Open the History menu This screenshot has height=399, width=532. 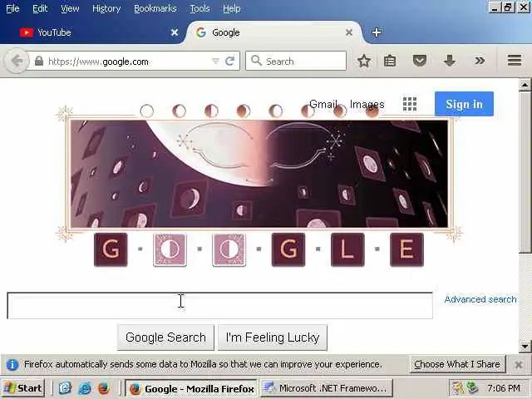[106, 8]
